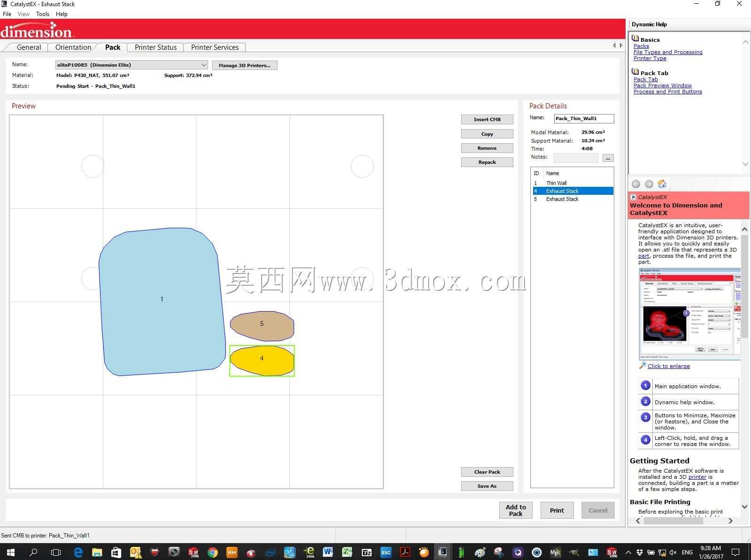Open Google Chrome from taskbar
The height and width of the screenshot is (560, 751).
[x=212, y=552]
